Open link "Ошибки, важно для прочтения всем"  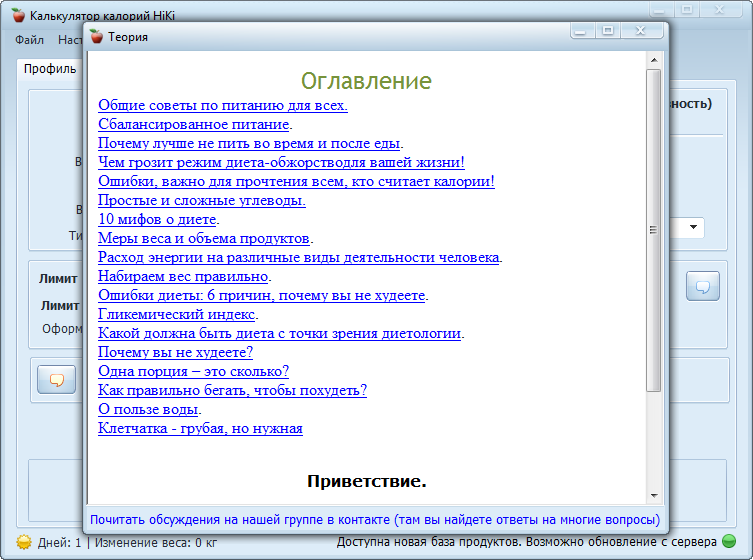[x=296, y=181]
